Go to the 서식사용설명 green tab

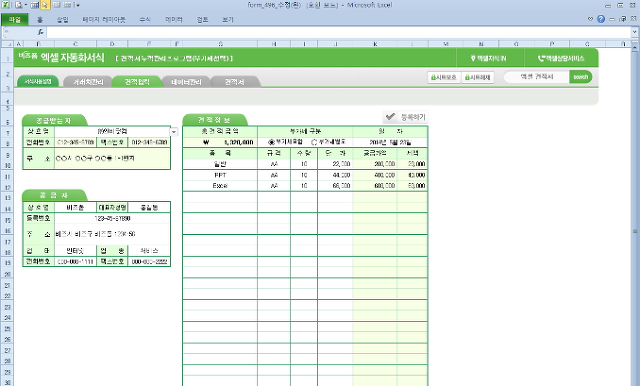point(38,82)
